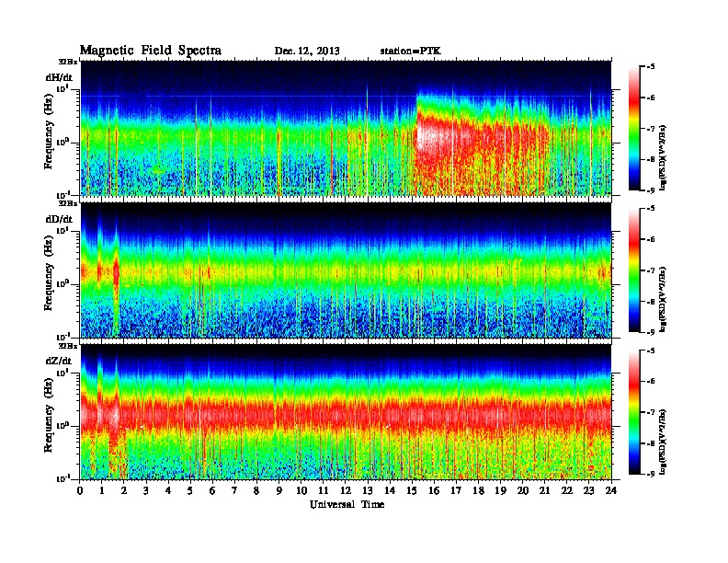The image size is (728, 563).
Task: Click the 10^0 tick of dD/dt frequency axis
Action: click(x=63, y=283)
